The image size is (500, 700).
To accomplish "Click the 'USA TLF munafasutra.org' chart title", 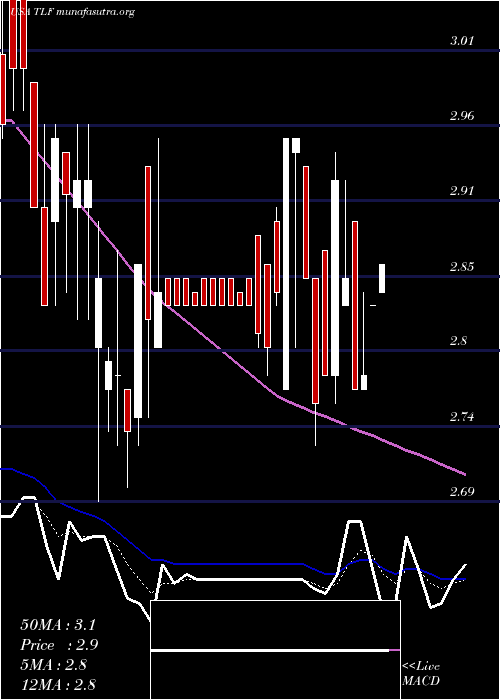I will click(72, 12).
